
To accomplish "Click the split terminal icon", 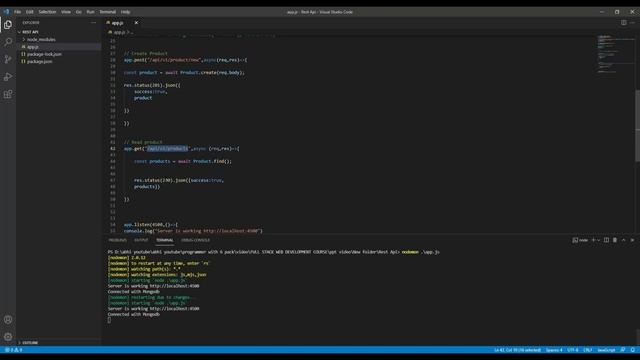I will (x=606, y=240).
